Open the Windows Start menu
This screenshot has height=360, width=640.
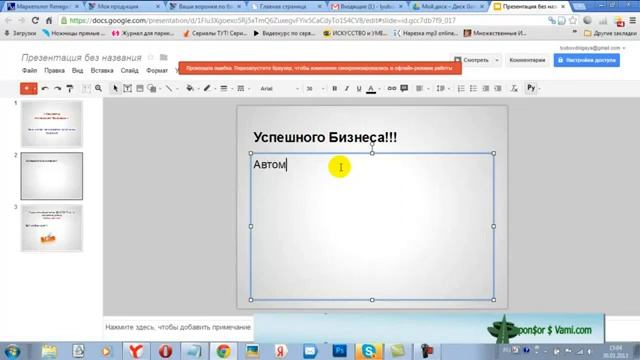[12, 351]
